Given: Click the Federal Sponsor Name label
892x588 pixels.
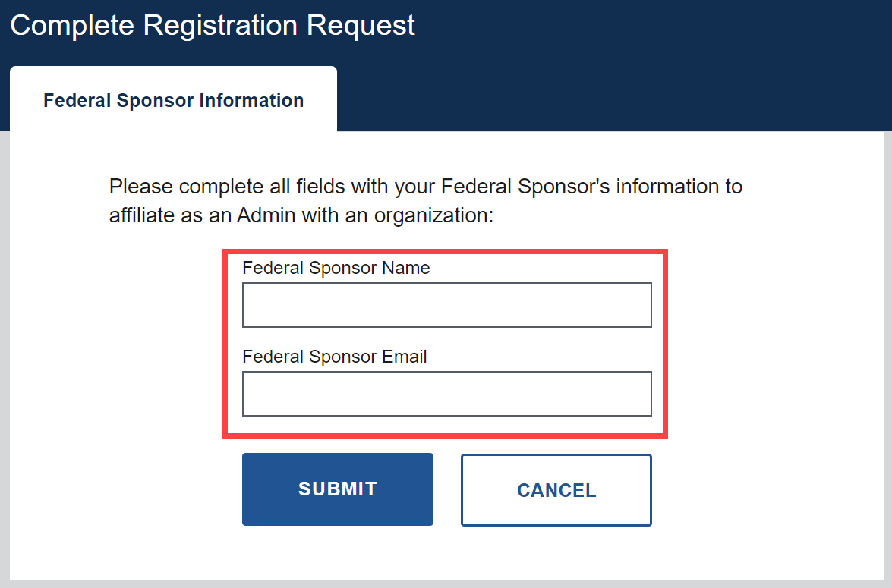Looking at the screenshot, I should (x=336, y=268).
